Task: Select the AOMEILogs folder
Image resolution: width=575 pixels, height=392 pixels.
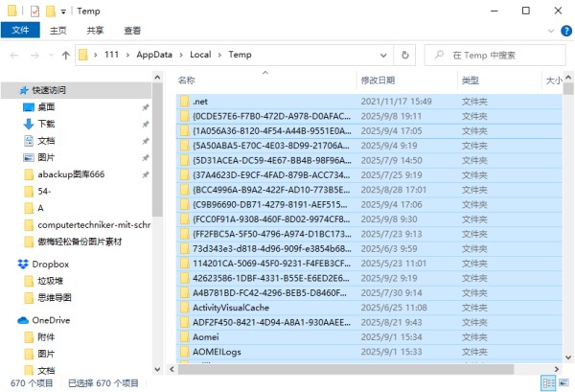Action: (369, 352)
